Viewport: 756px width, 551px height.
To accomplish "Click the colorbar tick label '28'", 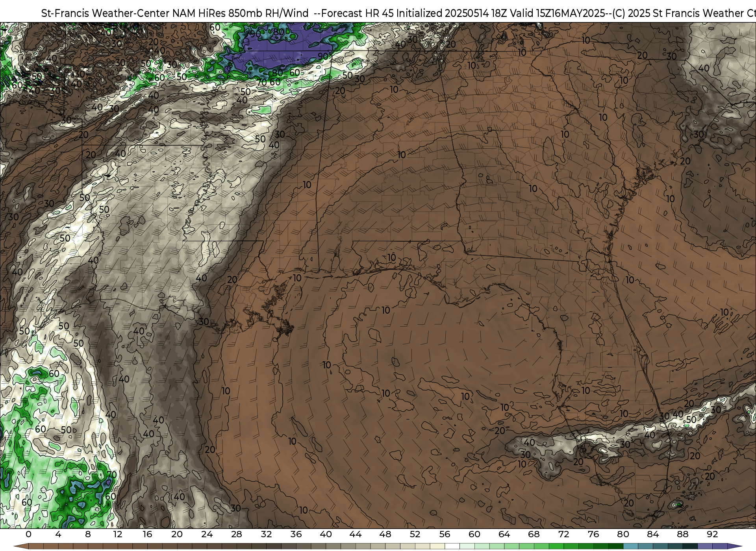I will tap(237, 534).
